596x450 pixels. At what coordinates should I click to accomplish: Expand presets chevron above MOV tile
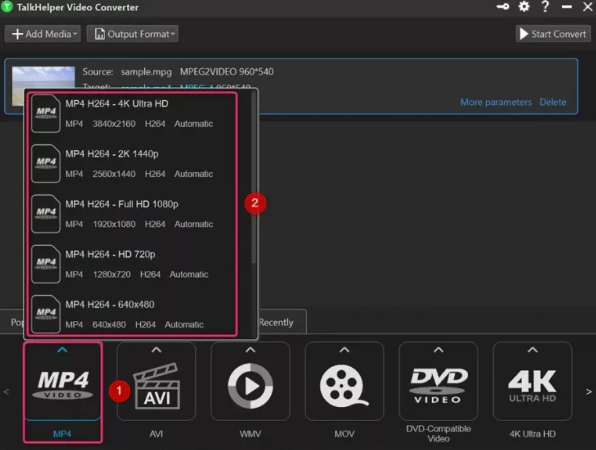click(x=344, y=350)
